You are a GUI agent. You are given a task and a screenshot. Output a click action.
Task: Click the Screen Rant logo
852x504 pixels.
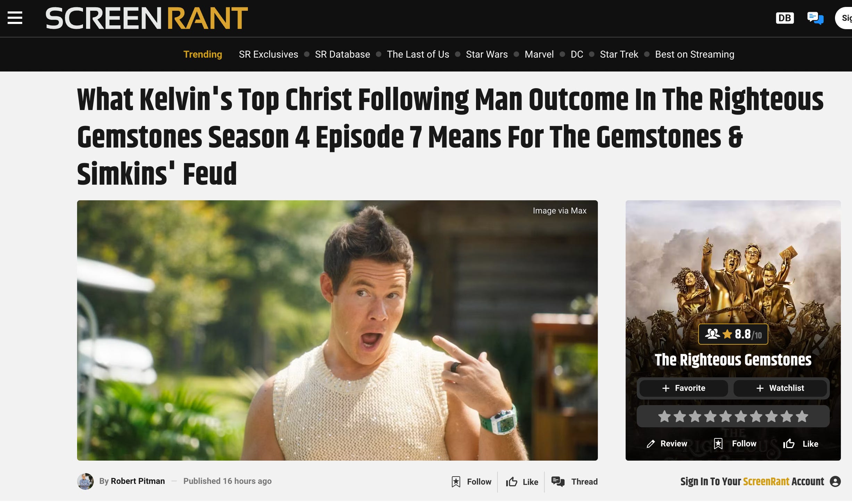(147, 18)
